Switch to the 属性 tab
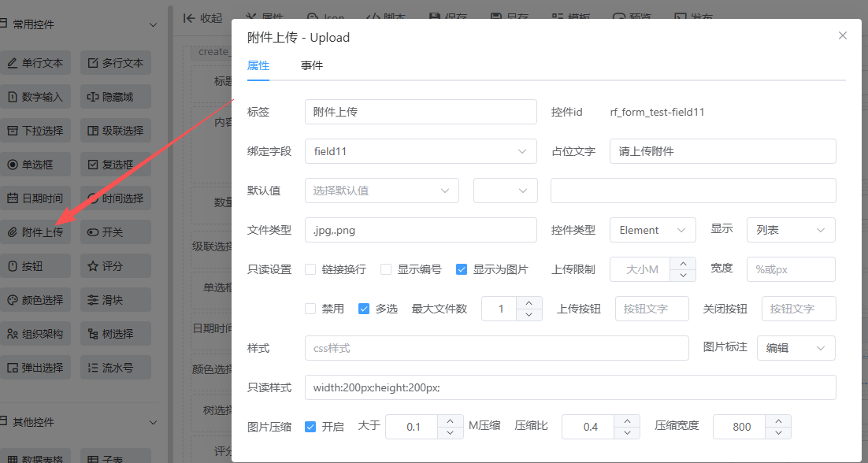The width and height of the screenshot is (868, 463). pos(258,66)
